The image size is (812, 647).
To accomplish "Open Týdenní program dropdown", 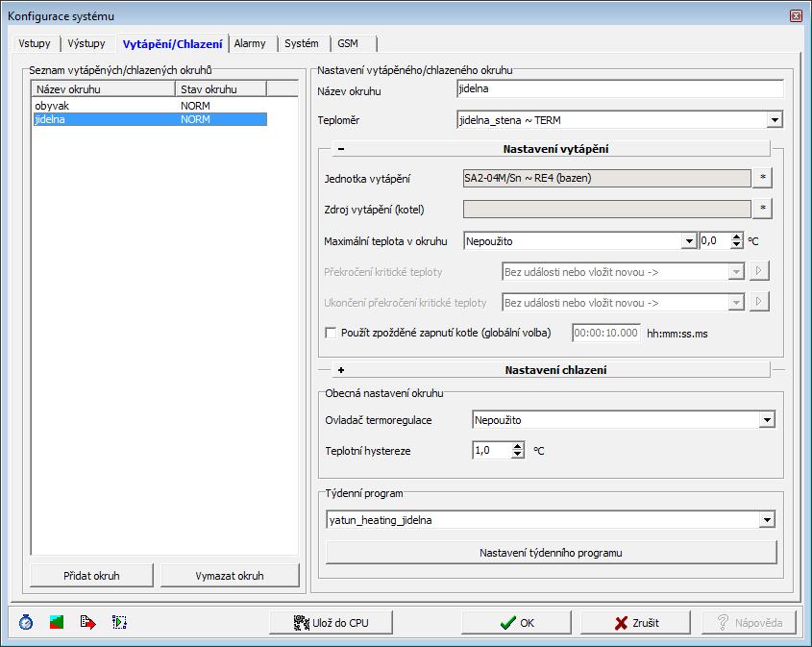I will (767, 519).
